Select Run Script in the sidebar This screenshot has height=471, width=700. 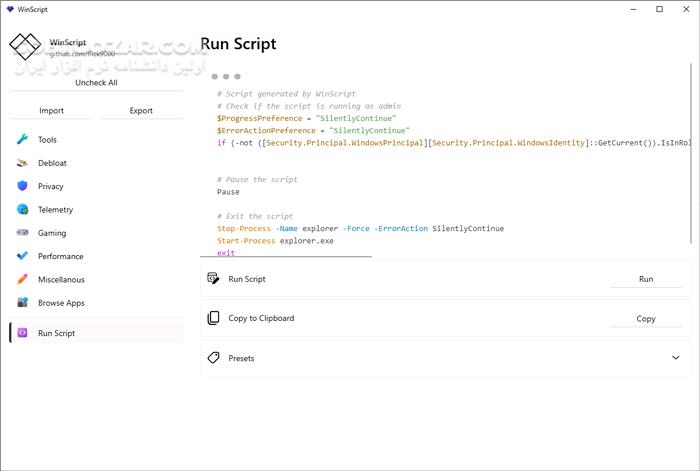[x=96, y=333]
